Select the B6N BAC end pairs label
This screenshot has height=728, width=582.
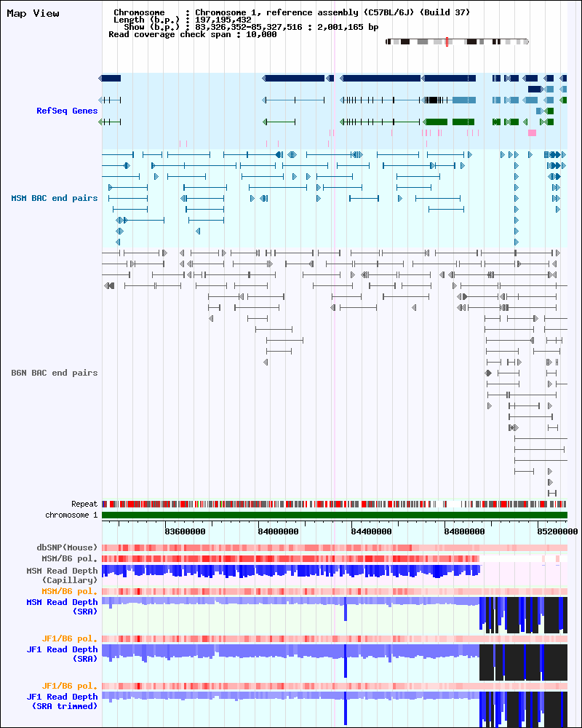55,373
